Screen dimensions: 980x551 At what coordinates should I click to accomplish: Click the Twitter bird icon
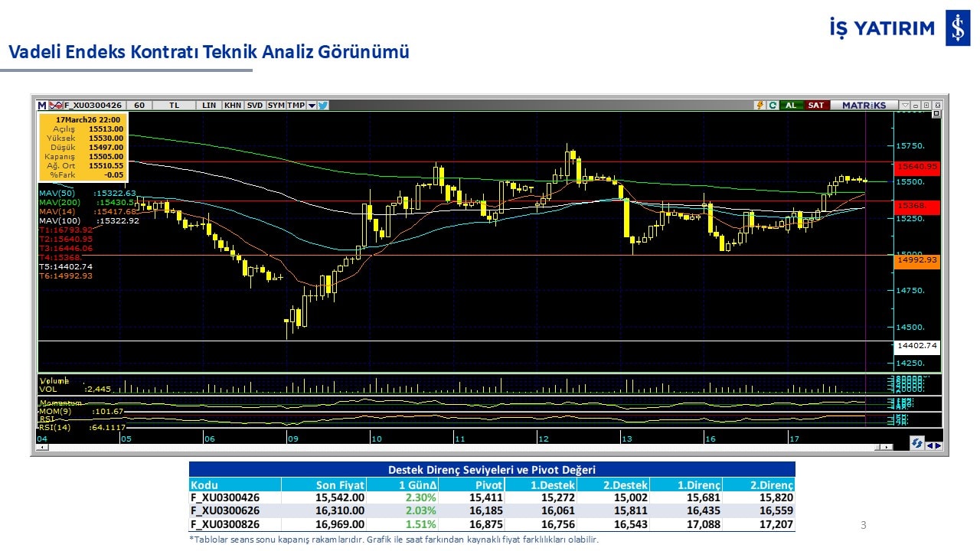[323, 106]
